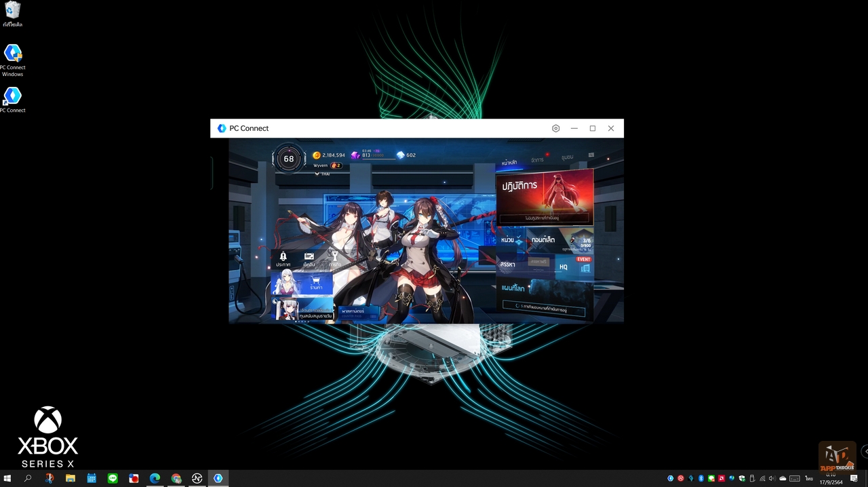Screen dimensions: 868x487
Task: Open the Recycle Bin desktop icon
Action: point(12,14)
